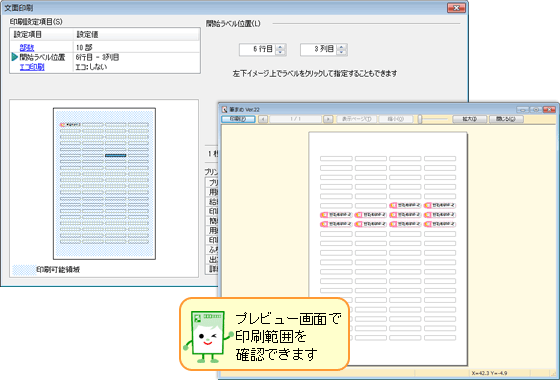Decrease the 行目 row value with down arrow
Image resolution: width=560 pixels, height=380 pixels.
pyautogui.click(x=281, y=52)
